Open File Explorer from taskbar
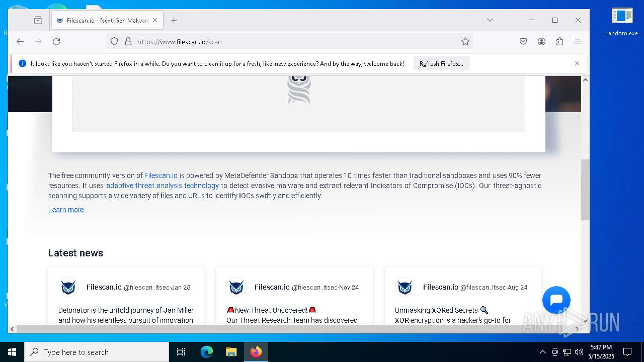The image size is (644, 362). click(x=231, y=352)
